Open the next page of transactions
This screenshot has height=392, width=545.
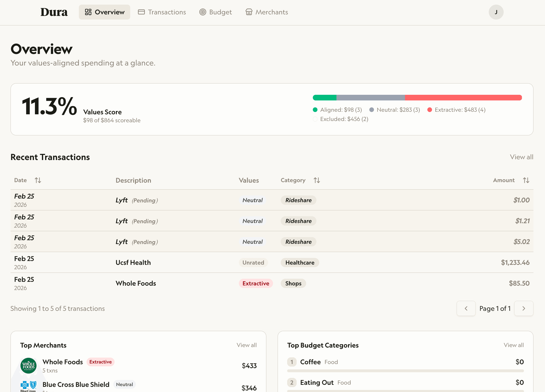tap(524, 308)
